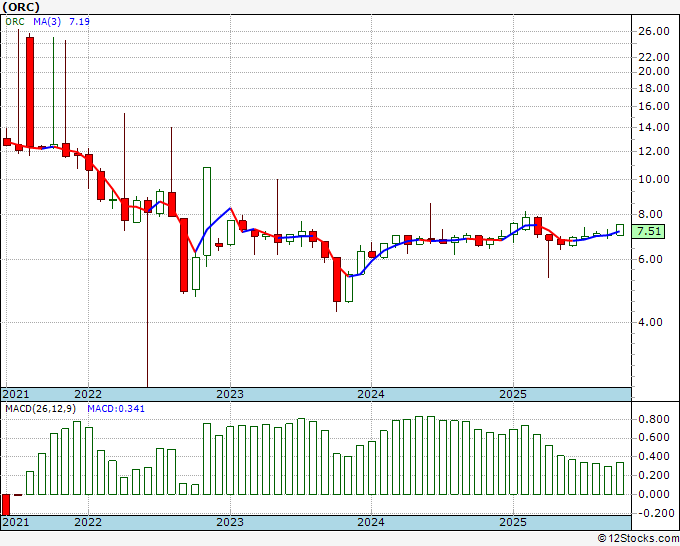680x546 pixels.
Task: Click 2025 on the MACD panel time axis
Action: coord(513,522)
